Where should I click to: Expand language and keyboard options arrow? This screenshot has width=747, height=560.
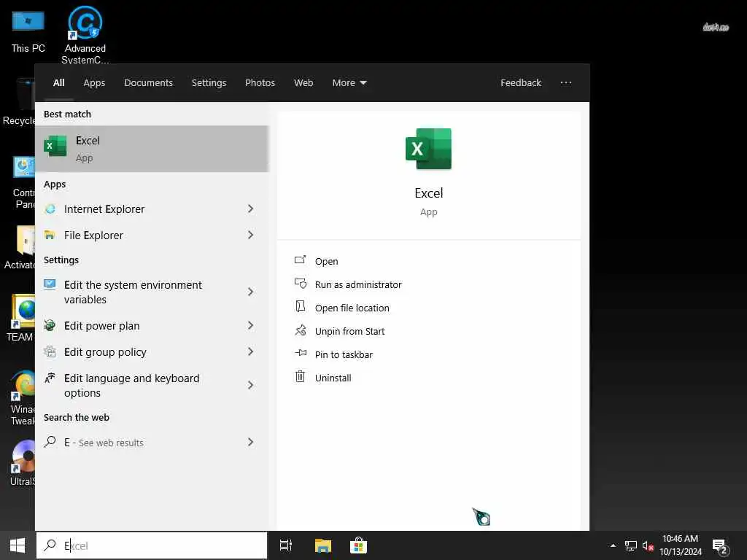click(251, 385)
